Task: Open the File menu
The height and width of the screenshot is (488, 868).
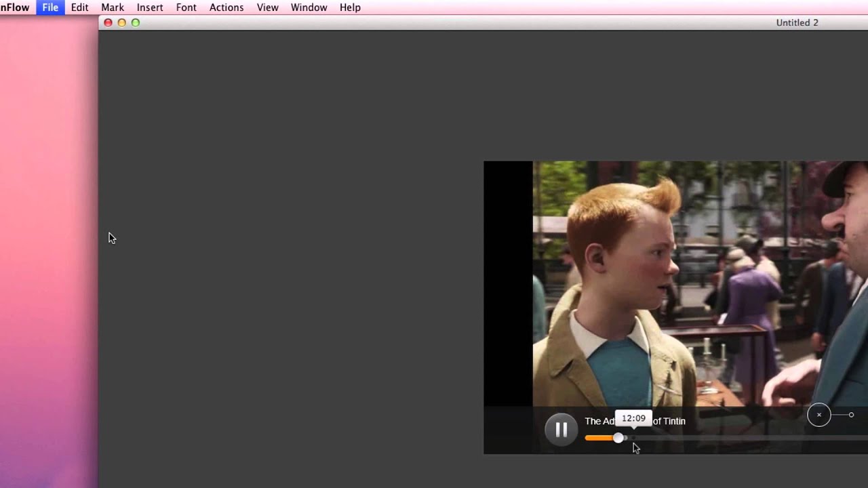Action: click(x=50, y=7)
